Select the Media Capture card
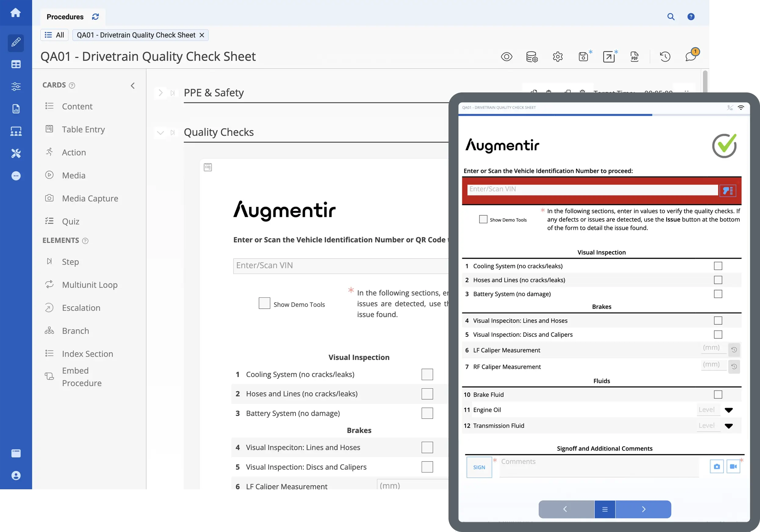Screen dimensions: 760x532 coord(89,198)
